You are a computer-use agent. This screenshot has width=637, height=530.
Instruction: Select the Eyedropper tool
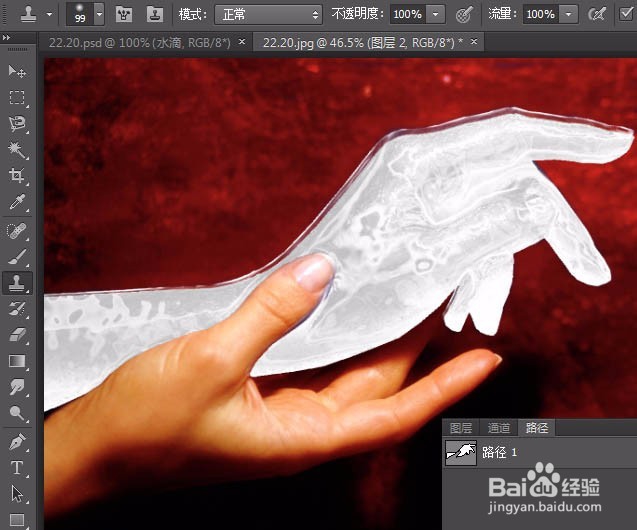17,201
